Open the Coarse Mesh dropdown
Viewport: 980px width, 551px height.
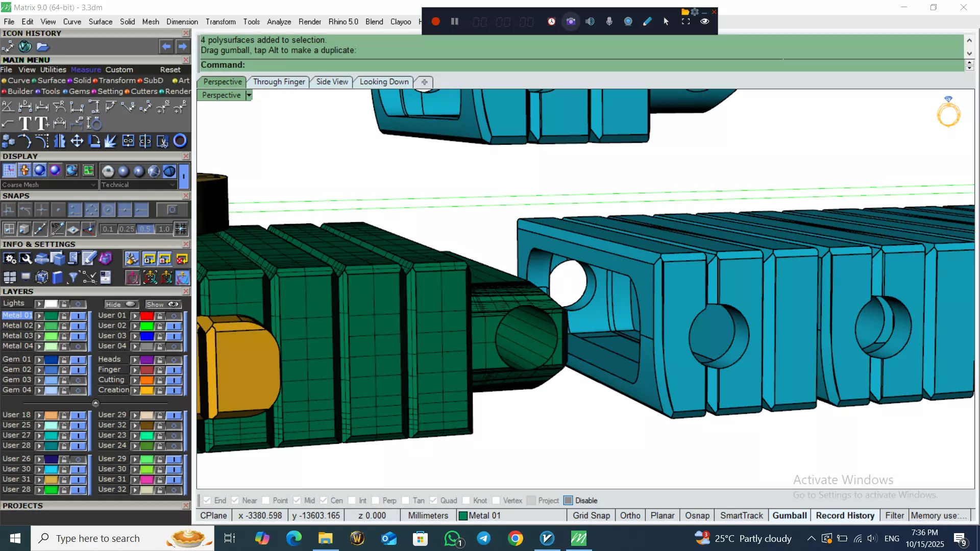pos(49,185)
